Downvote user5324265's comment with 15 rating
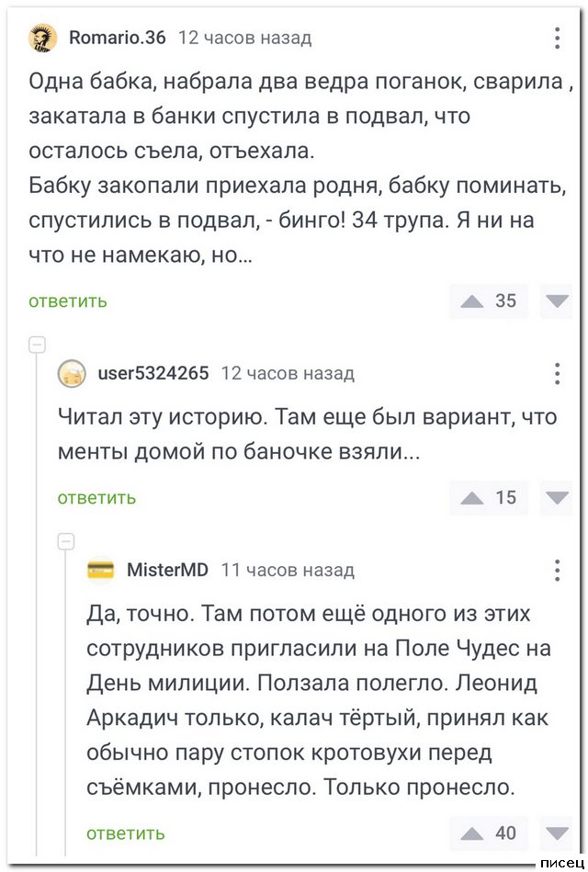 (557, 498)
